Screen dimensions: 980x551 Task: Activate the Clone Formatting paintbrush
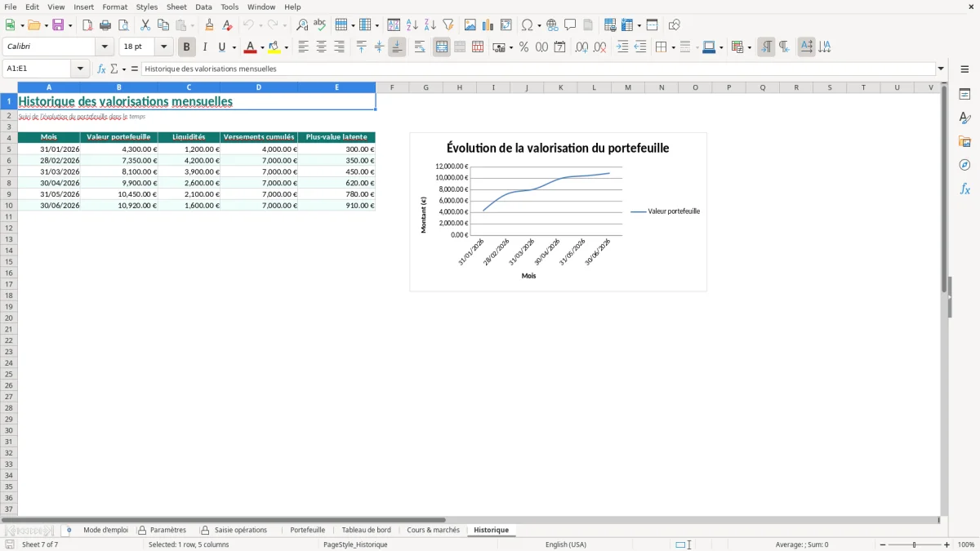coord(209,25)
